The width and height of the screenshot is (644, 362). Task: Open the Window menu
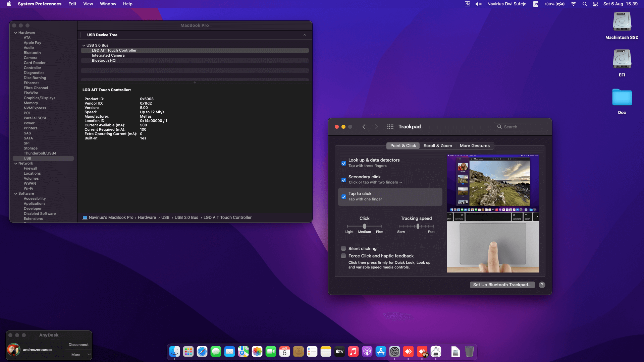pos(108,4)
